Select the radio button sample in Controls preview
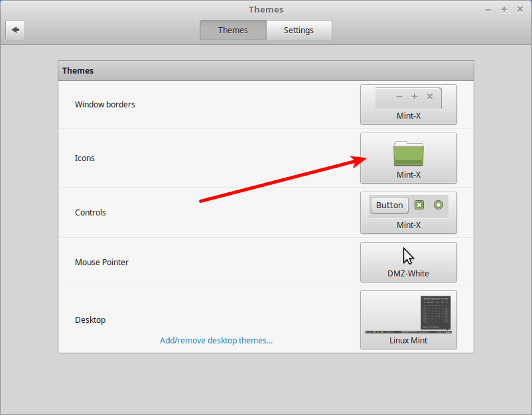The image size is (532, 415). 438,205
